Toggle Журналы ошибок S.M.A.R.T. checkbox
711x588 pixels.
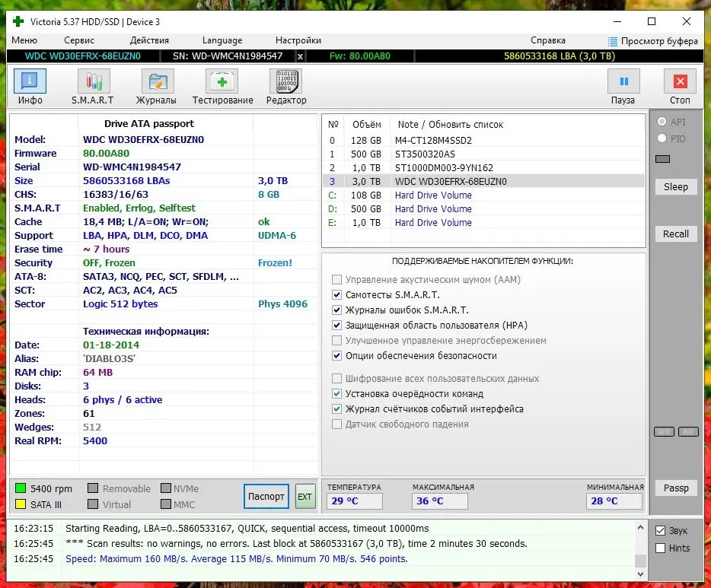tap(336, 310)
